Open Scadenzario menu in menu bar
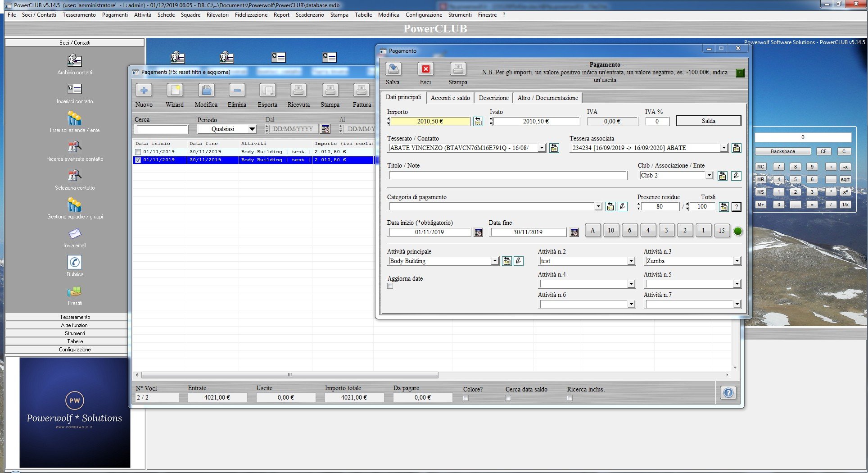Viewport: 868px width, 473px height. (310, 15)
